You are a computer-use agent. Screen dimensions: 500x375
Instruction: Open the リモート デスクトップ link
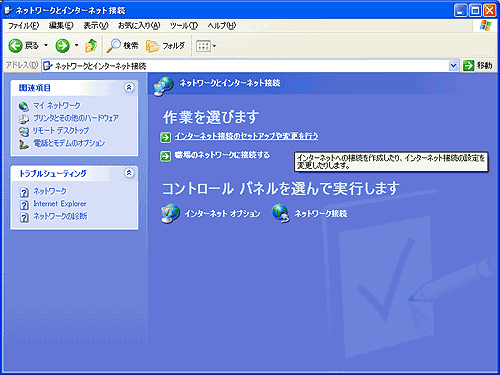click(x=61, y=131)
